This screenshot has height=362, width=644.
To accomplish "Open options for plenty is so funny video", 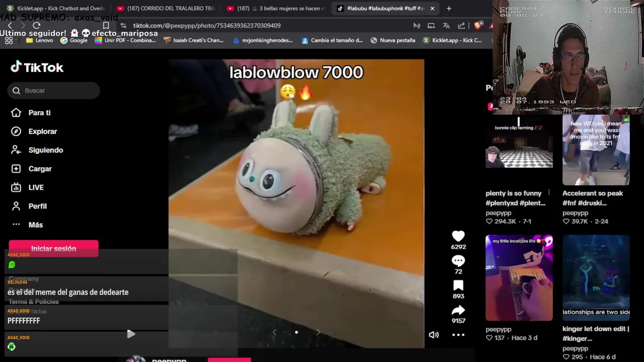I will click(549, 193).
